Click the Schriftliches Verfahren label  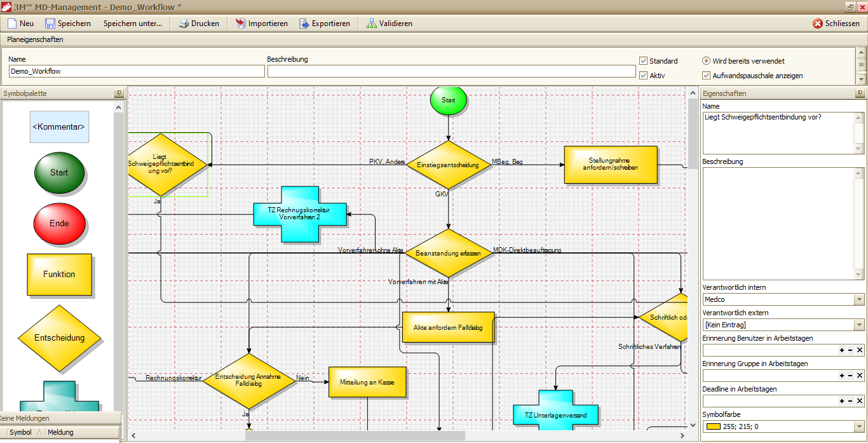pyautogui.click(x=649, y=347)
